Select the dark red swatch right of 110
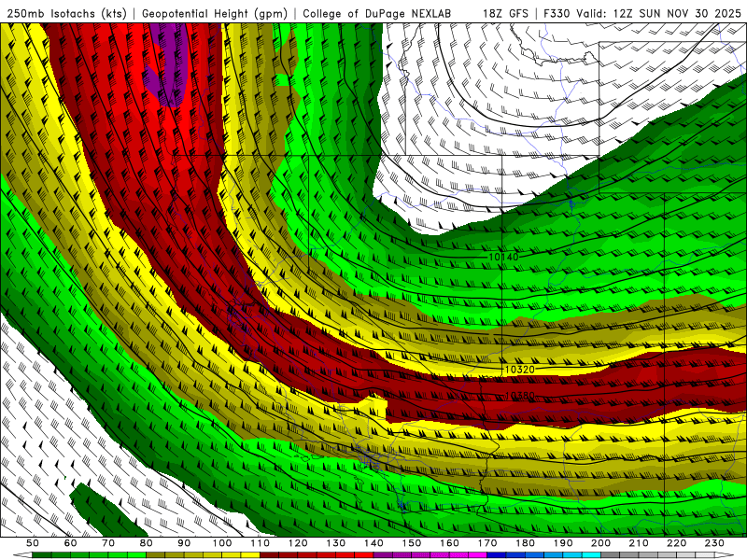The width and height of the screenshot is (747, 560). [269, 555]
